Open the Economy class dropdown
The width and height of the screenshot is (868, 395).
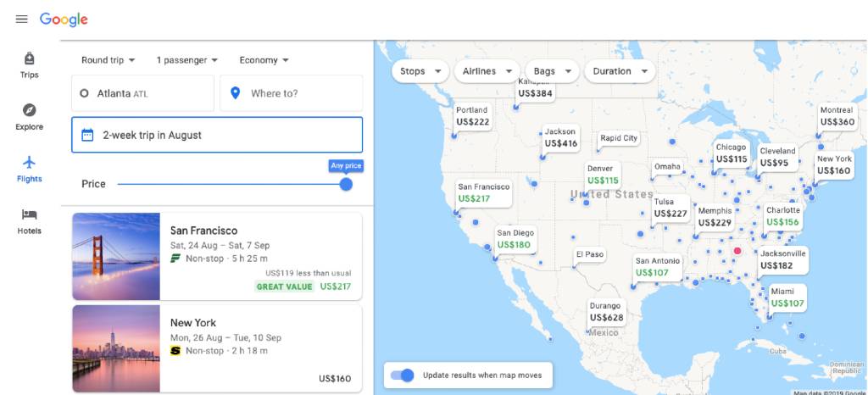tap(264, 60)
